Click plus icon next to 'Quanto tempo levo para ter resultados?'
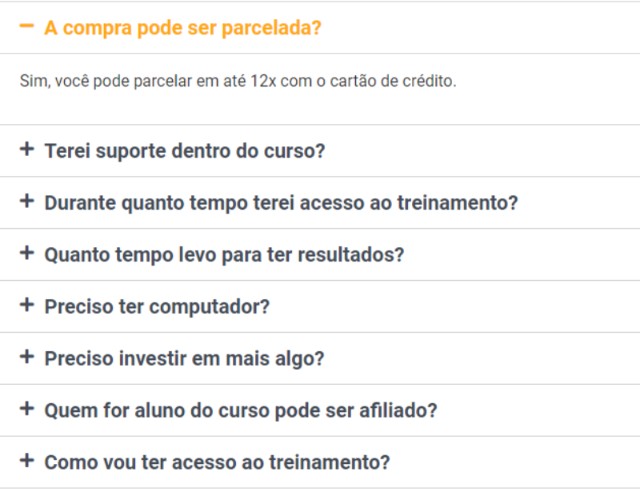Image resolution: width=640 pixels, height=489 pixels. pyautogui.click(x=27, y=253)
